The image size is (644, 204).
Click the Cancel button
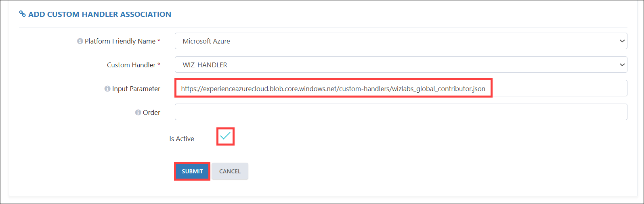click(230, 171)
